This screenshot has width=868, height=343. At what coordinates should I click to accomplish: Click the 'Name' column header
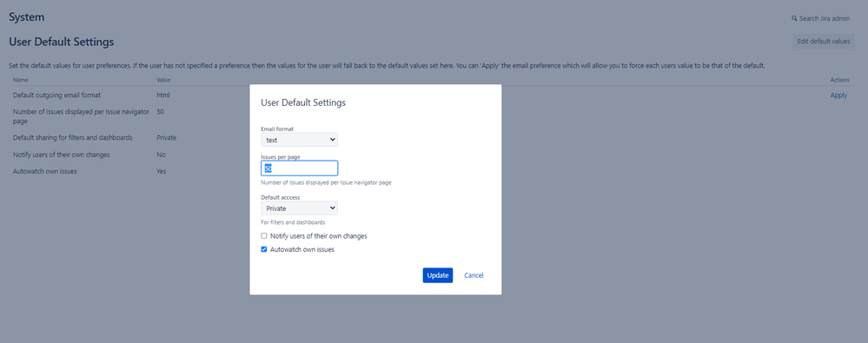(20, 80)
